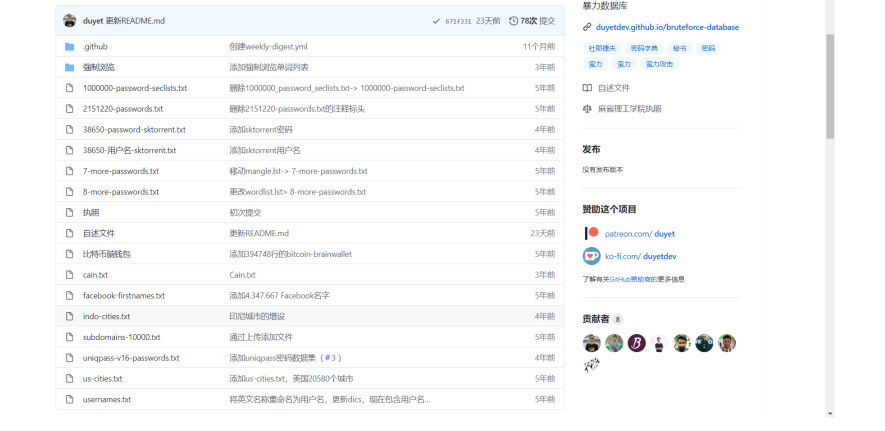Click file icon beside subdomains-10000.txt

pos(69,337)
